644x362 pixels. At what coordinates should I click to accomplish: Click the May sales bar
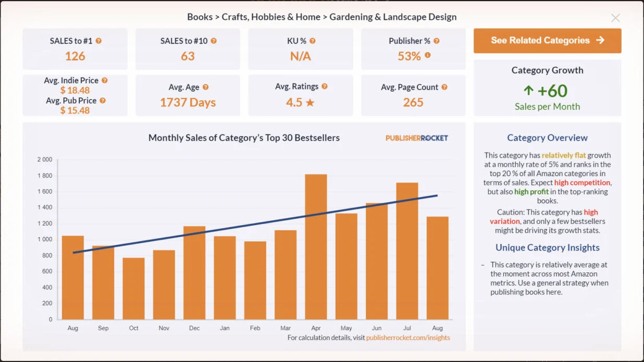click(x=346, y=267)
